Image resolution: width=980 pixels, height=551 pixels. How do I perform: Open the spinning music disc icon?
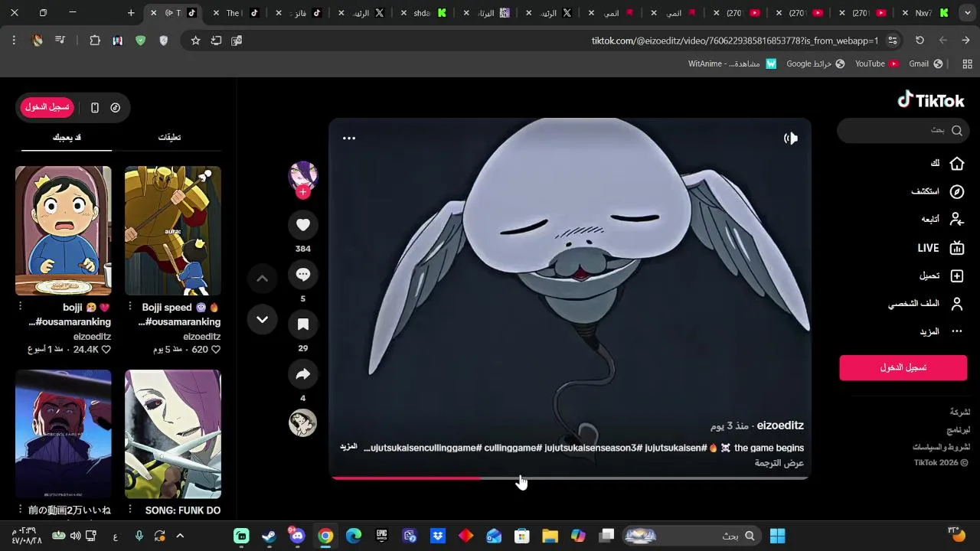(x=303, y=423)
